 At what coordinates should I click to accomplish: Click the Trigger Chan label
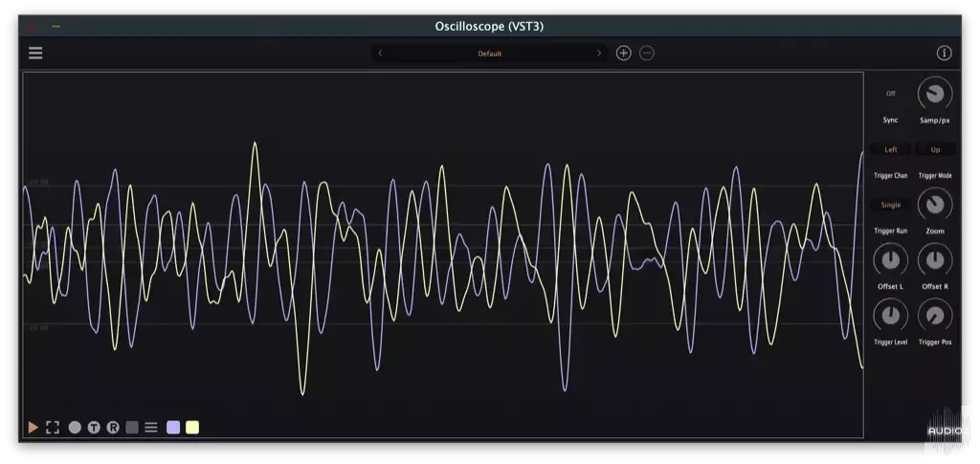891,175
